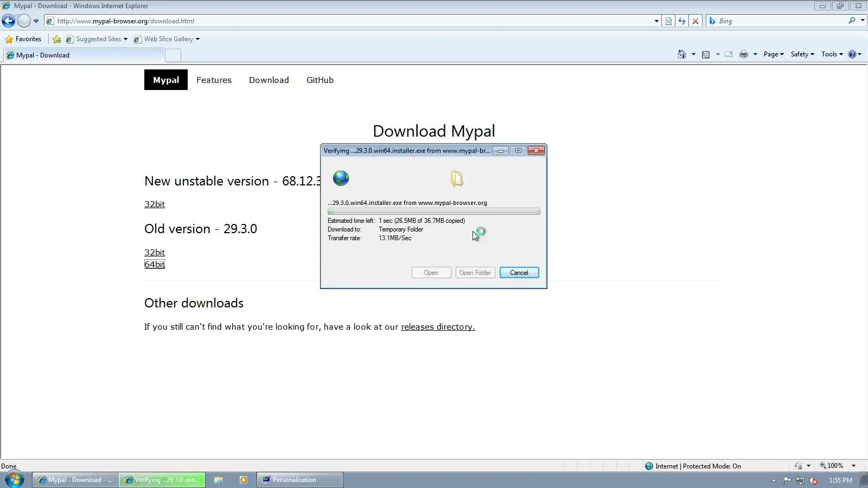
Task: Click the RSS Feeds icon
Action: point(706,54)
